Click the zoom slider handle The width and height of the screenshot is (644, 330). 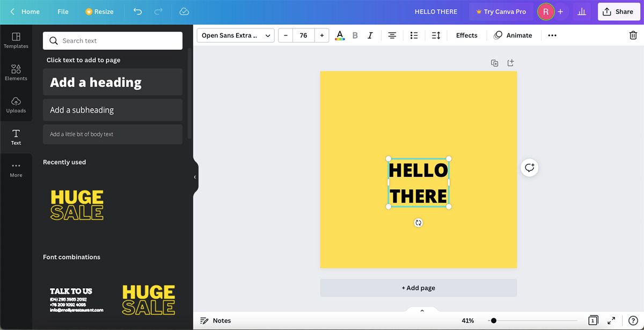(494, 320)
